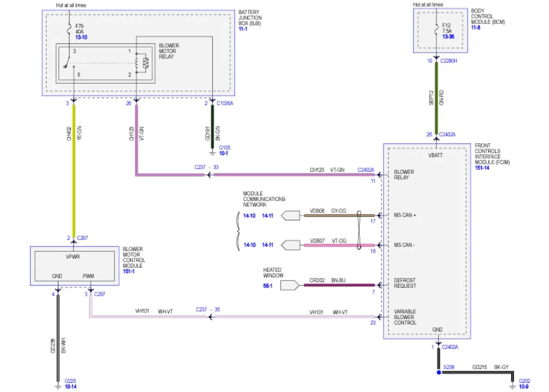The image size is (549, 392).
Task: Select the off-page connector symbol on the VDB07 wire
Action: click(x=290, y=245)
